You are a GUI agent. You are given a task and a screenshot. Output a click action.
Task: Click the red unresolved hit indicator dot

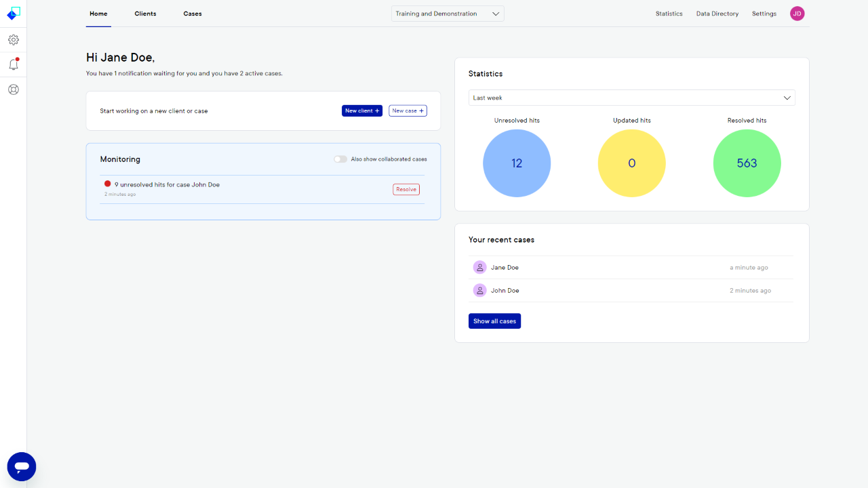click(107, 183)
